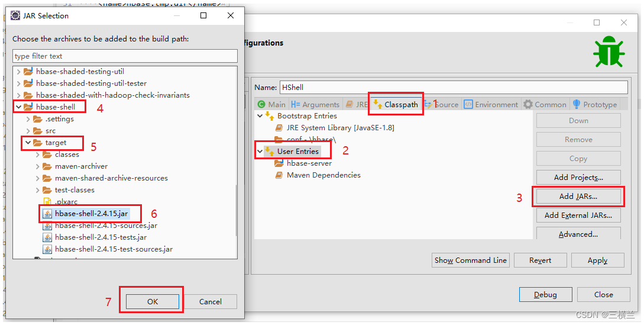The height and width of the screenshot is (325, 644).
Task: Expand the maven-archiver folder
Action: tap(37, 166)
